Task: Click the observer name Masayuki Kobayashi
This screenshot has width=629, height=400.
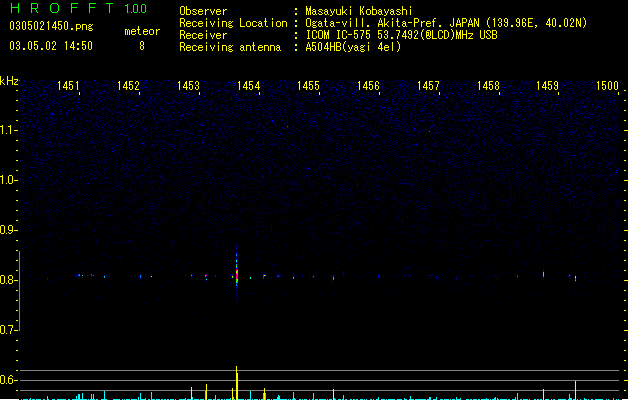Action: pyautogui.click(x=359, y=11)
